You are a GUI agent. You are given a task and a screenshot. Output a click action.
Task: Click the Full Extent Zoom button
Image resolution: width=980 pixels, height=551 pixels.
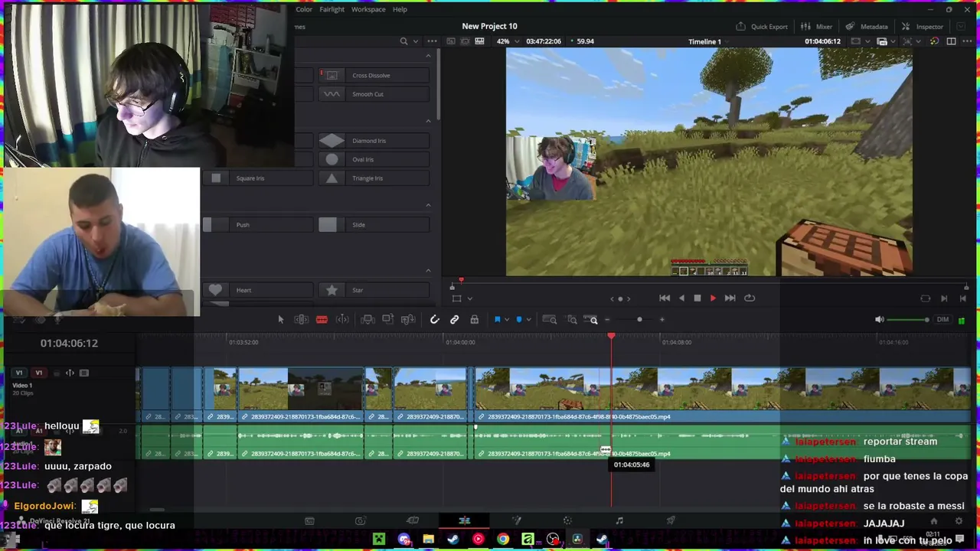click(x=550, y=320)
